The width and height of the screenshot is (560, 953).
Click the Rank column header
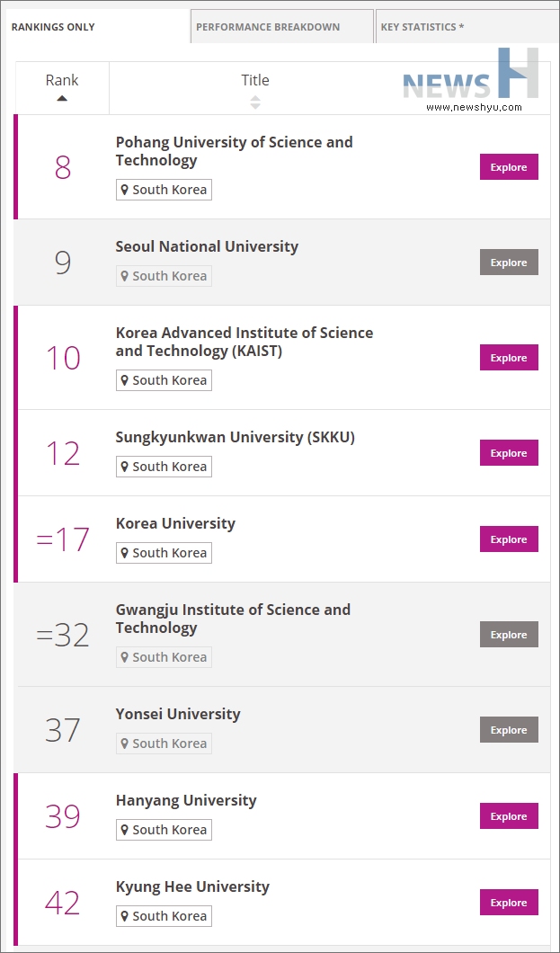(62, 80)
